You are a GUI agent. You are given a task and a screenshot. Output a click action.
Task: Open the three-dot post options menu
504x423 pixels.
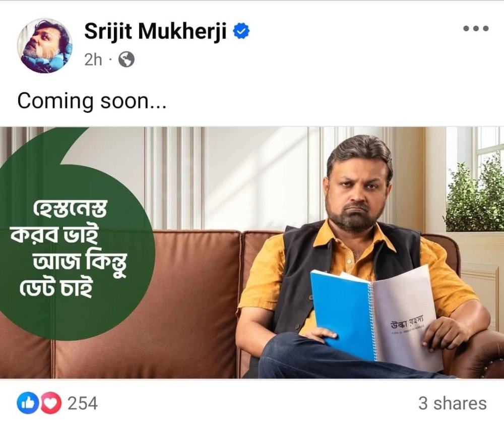[x=476, y=28]
